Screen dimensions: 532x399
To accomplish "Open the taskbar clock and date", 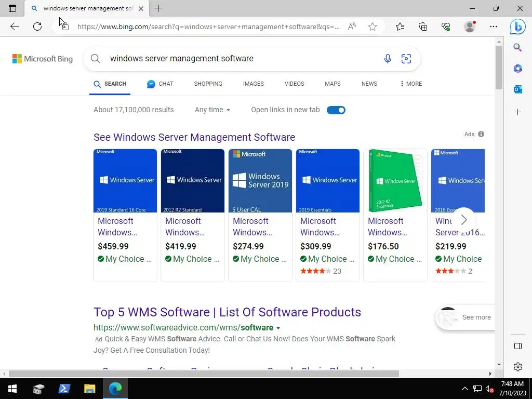I will click(x=512, y=389).
